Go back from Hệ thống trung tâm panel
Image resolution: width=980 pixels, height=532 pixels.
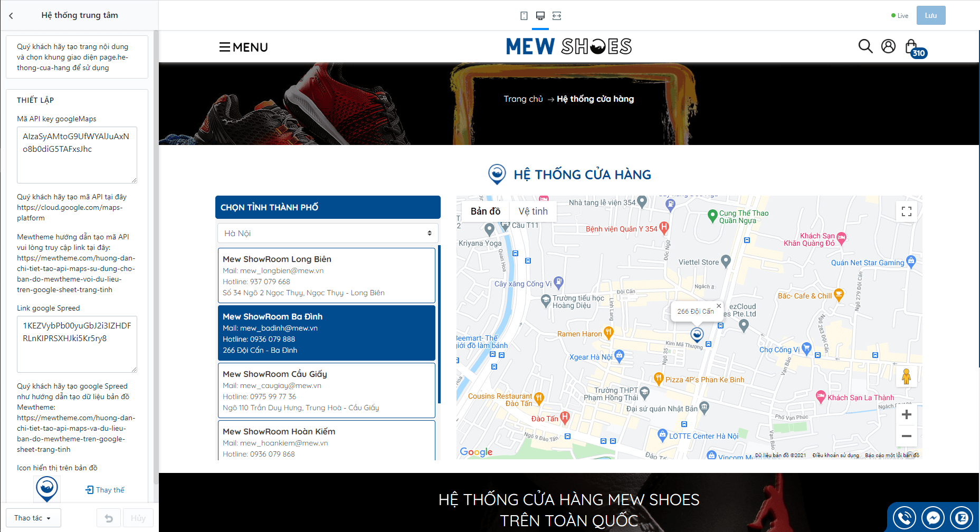coord(11,16)
